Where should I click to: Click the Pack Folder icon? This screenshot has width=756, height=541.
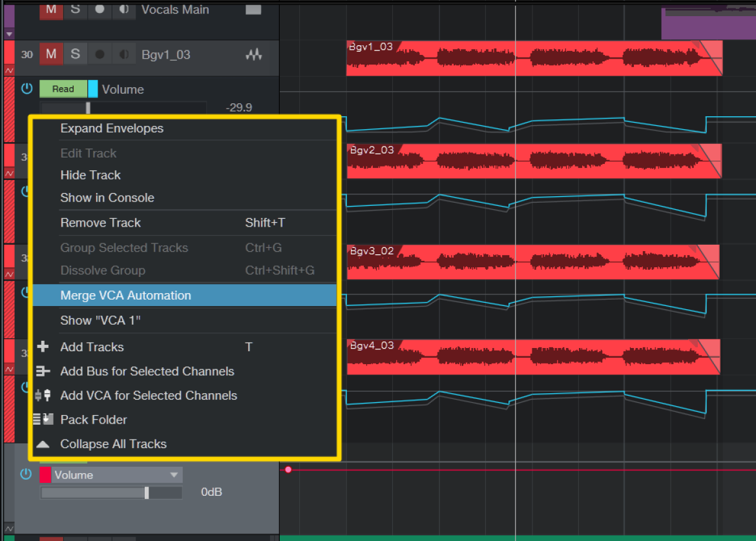43,420
